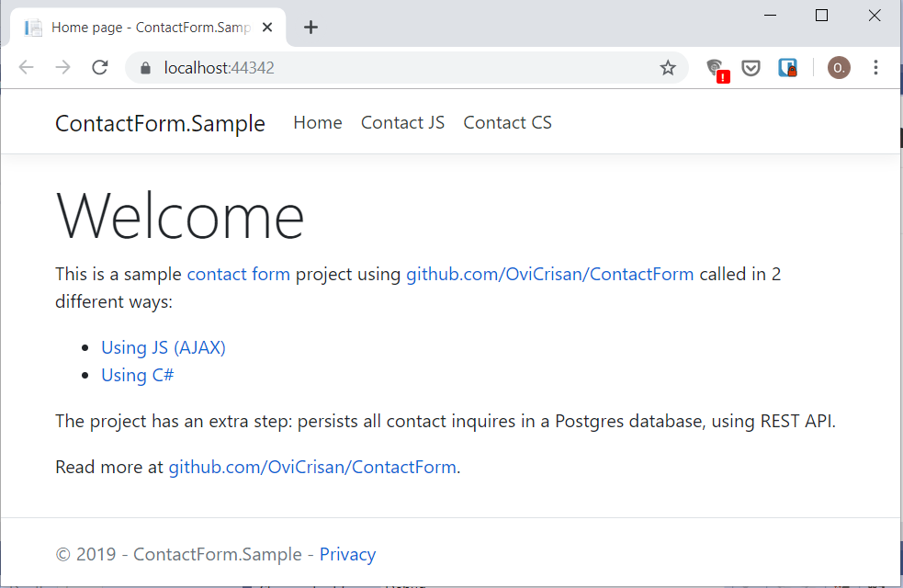The image size is (903, 588).
Task: Click the ContactForm.Sample brand heading
Action: click(x=160, y=122)
